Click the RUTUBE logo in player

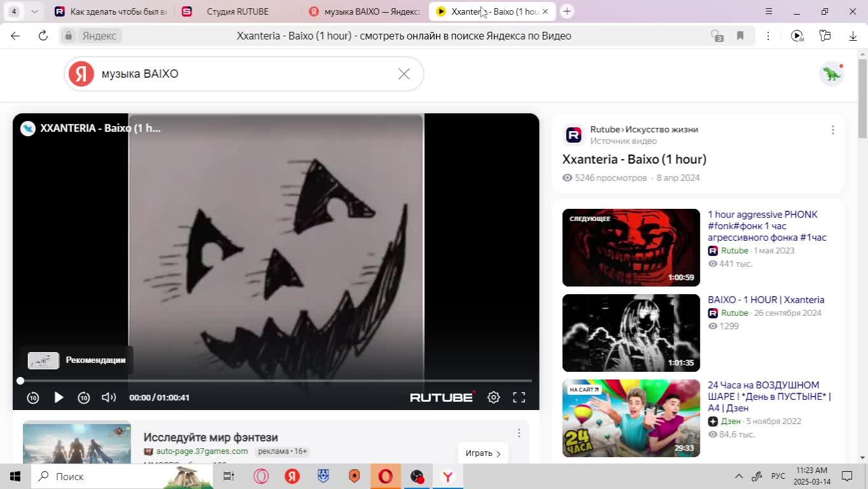[442, 397]
